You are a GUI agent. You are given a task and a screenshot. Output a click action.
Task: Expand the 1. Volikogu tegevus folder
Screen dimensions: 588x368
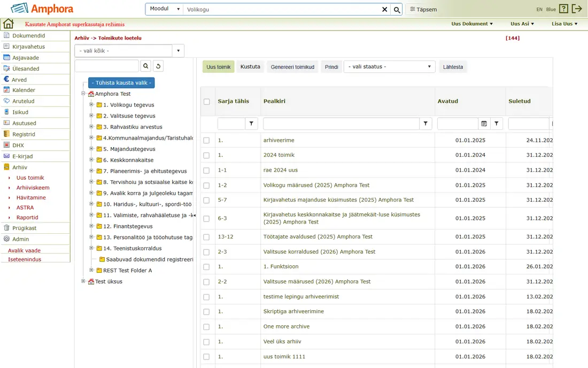[x=91, y=105]
